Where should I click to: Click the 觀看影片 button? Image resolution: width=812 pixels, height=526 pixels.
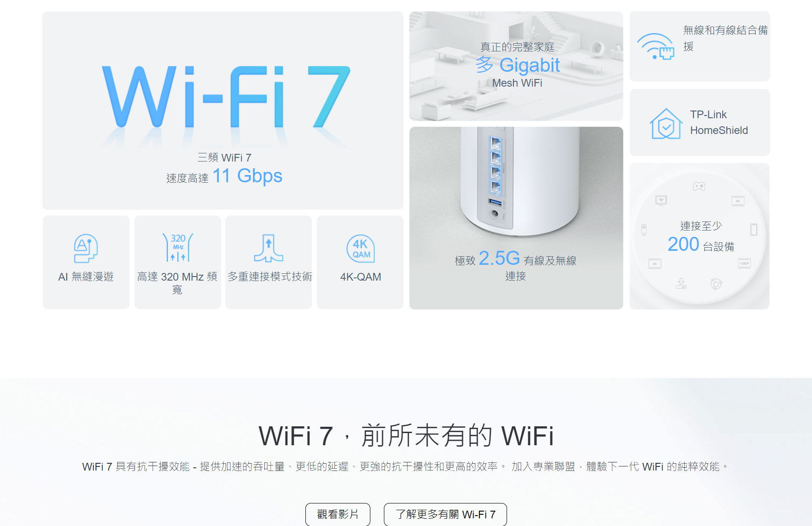pyautogui.click(x=338, y=514)
